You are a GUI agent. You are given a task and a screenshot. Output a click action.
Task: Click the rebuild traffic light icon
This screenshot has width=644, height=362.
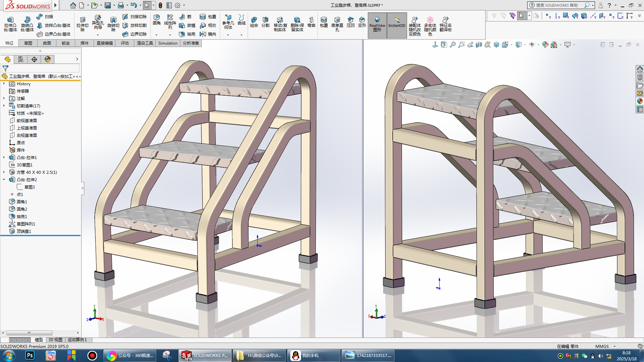(160, 5)
